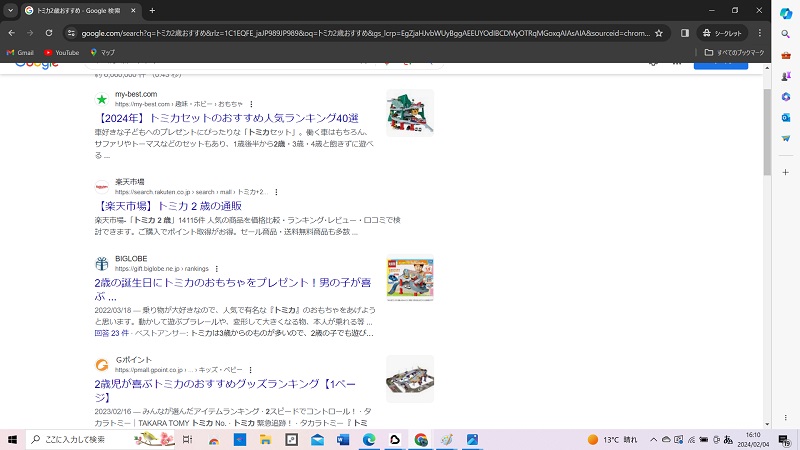Open the 13°C 晴れ weather widget
Image resolution: width=800 pixels, height=450 pixels.
click(612, 439)
